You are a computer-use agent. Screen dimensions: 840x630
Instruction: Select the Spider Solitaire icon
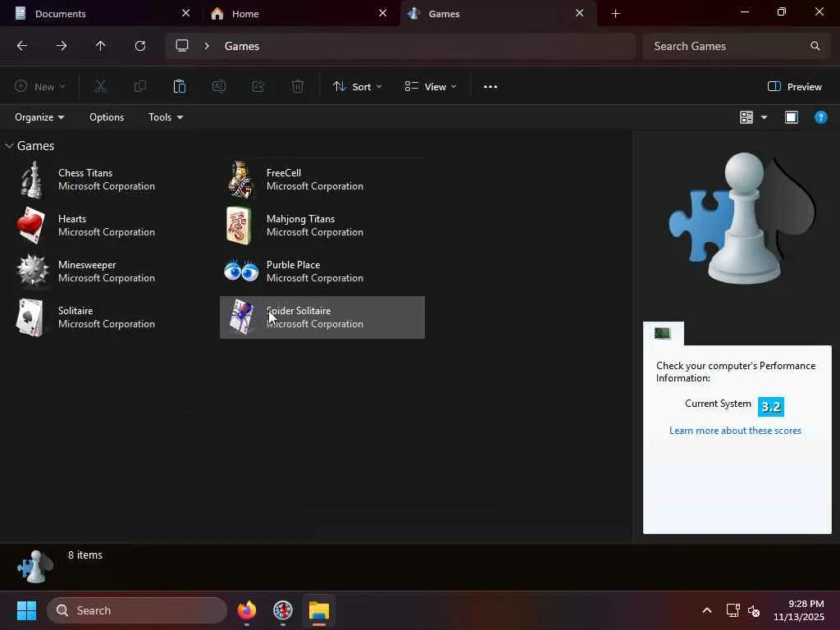240,317
